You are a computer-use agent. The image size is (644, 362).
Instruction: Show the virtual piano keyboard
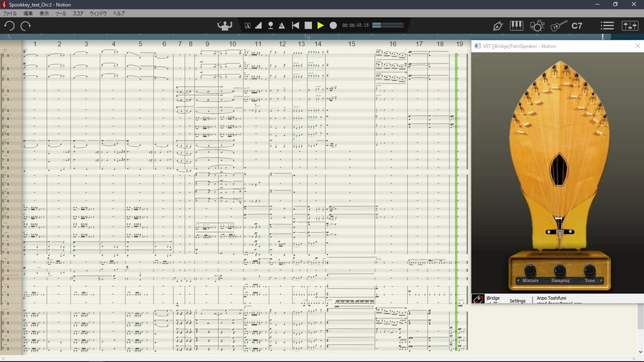(x=517, y=25)
